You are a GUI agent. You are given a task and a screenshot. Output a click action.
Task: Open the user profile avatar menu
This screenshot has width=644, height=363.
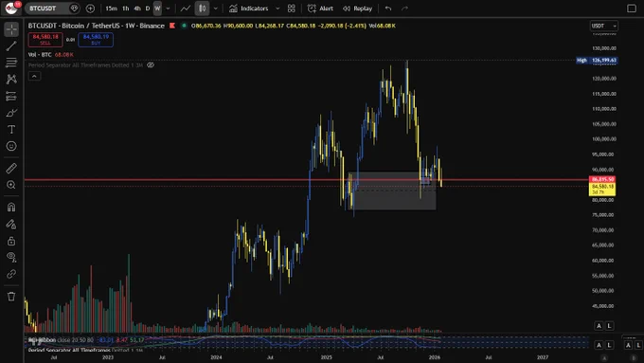[x=11, y=8]
